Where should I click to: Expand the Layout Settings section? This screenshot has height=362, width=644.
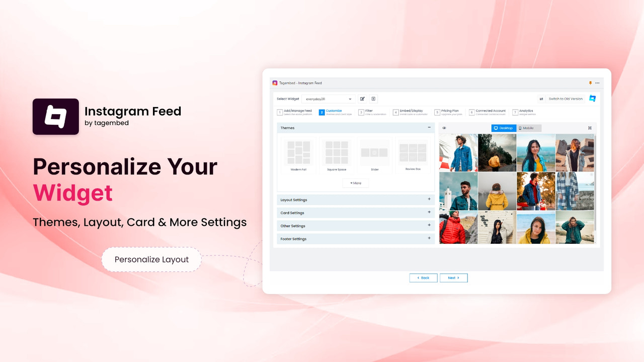coord(429,200)
